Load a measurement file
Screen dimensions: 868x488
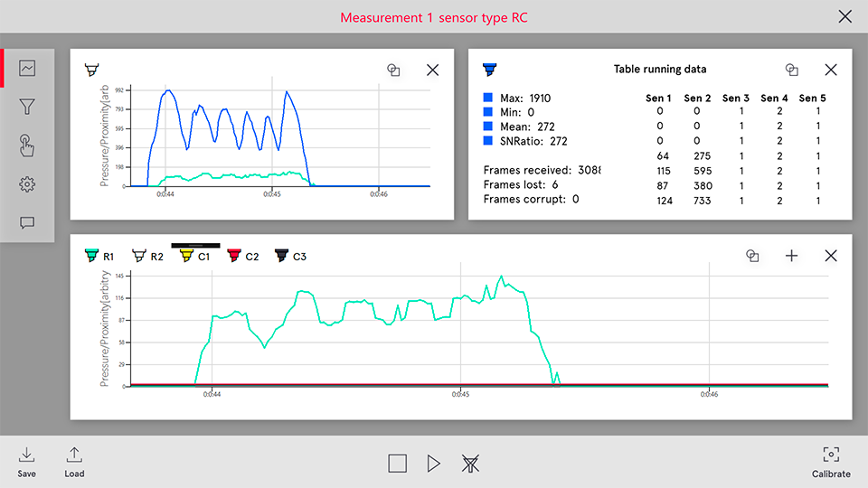click(x=74, y=462)
